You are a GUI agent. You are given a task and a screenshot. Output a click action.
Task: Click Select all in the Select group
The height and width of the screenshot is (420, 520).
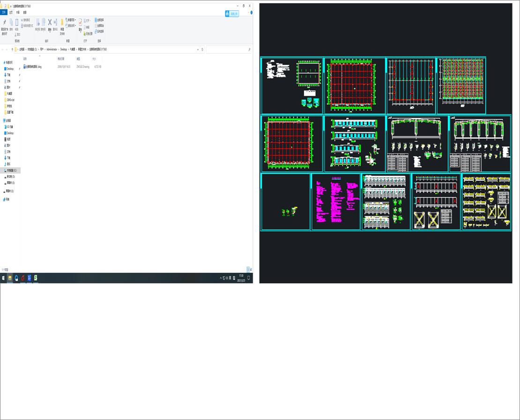click(99, 20)
